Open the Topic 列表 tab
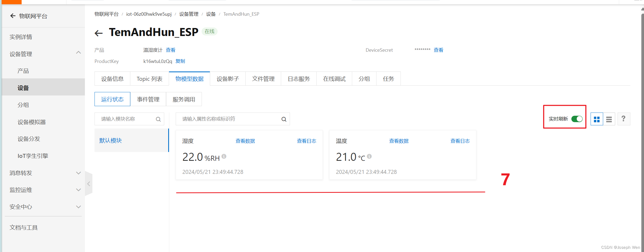This screenshot has height=252, width=644. tap(150, 79)
